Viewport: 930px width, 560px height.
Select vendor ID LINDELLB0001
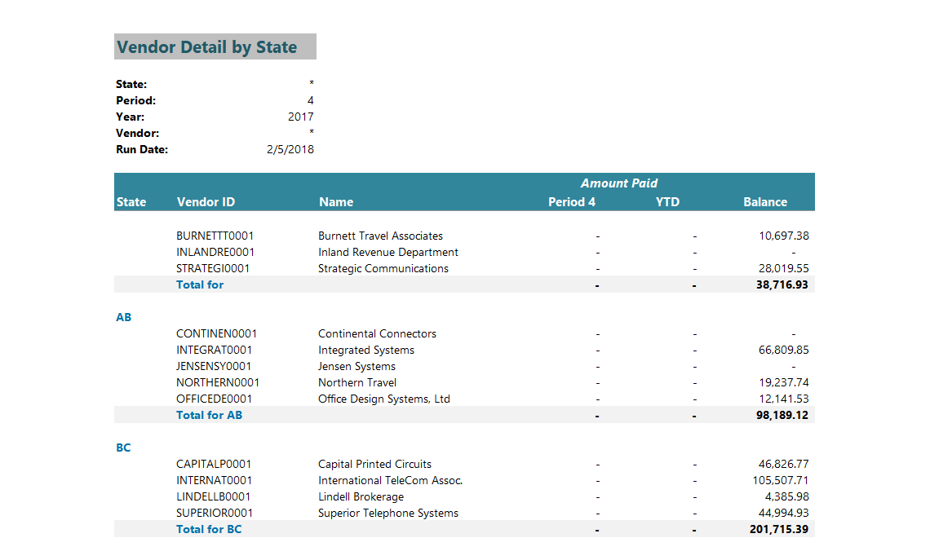pyautogui.click(x=214, y=496)
